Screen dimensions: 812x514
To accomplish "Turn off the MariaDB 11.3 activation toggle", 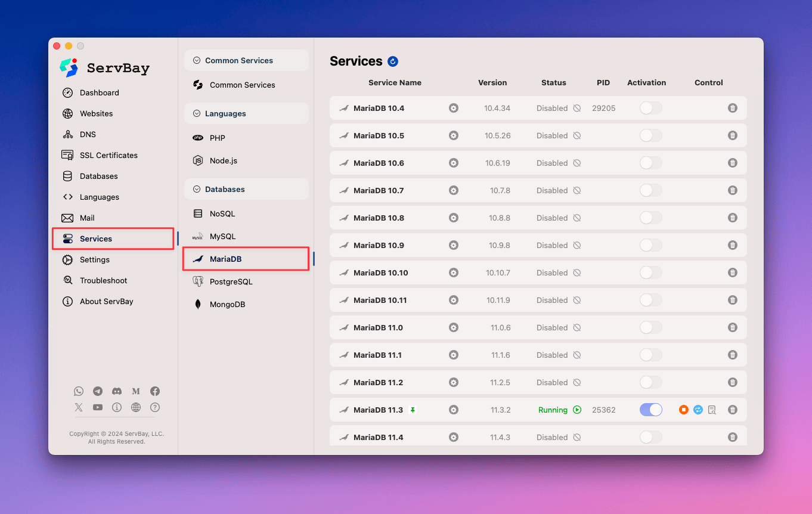I will click(x=650, y=410).
